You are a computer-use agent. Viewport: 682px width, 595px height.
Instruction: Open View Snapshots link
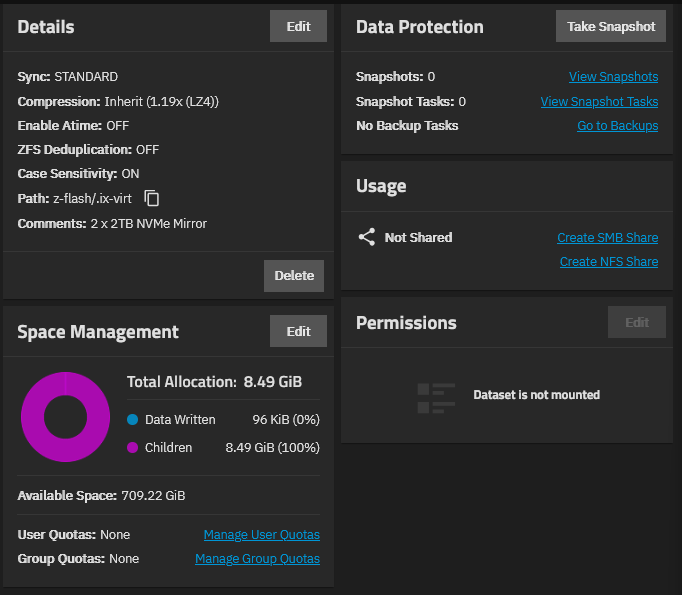tap(613, 77)
